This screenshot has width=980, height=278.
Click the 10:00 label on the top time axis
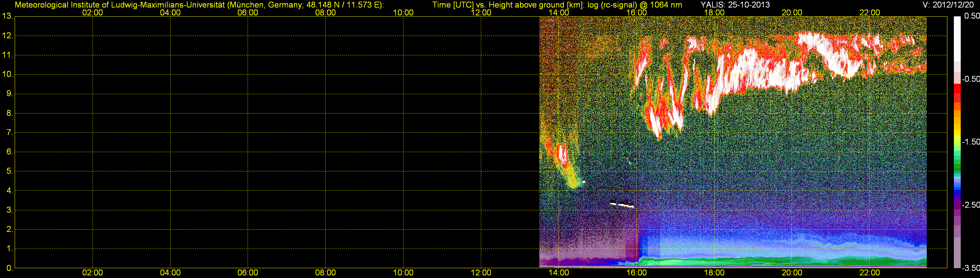[x=403, y=12]
